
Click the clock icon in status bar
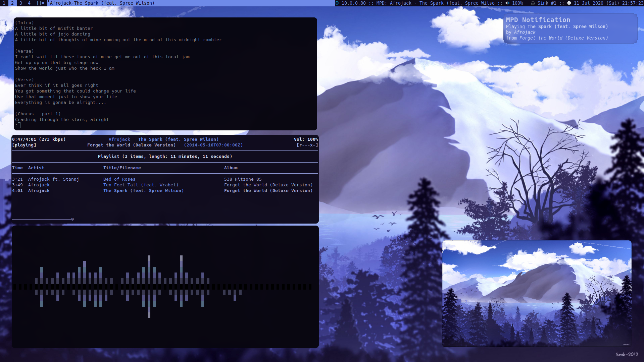pyautogui.click(x=569, y=3)
